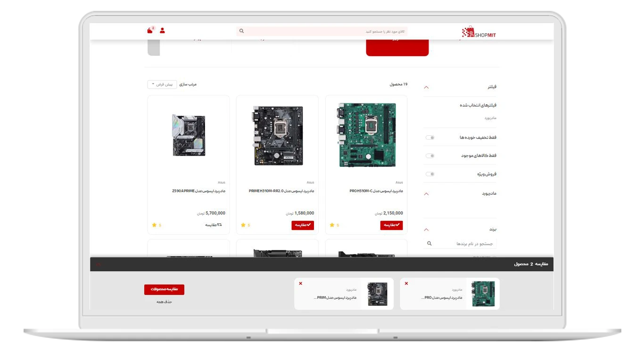
Task: Click the PRIME H310M-R R2.0 motherboard image
Action: [278, 135]
